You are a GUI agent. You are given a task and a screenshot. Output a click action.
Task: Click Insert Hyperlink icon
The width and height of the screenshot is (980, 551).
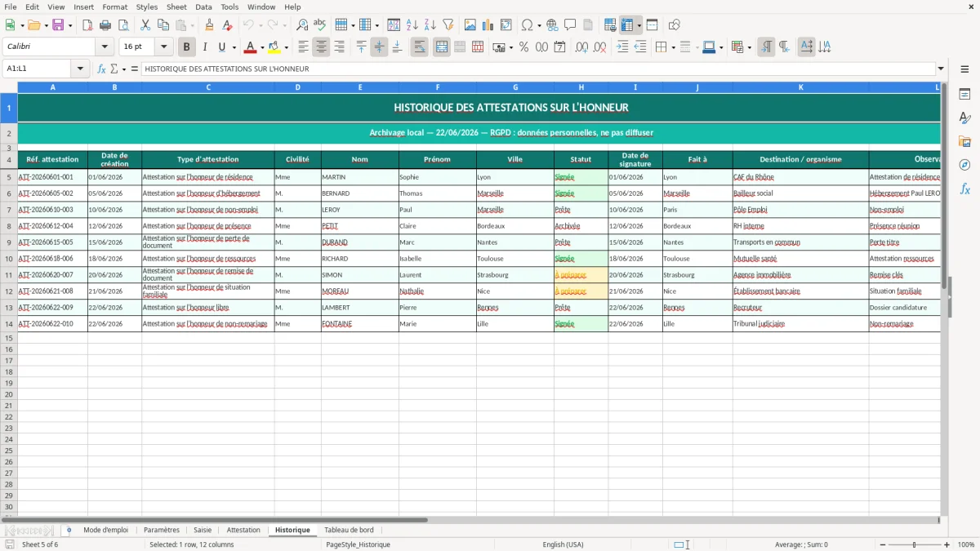coord(552,25)
